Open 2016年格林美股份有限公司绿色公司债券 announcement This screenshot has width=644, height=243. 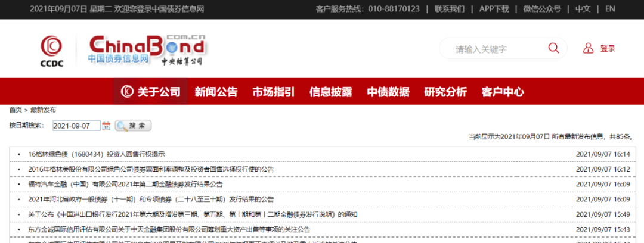[x=151, y=169]
